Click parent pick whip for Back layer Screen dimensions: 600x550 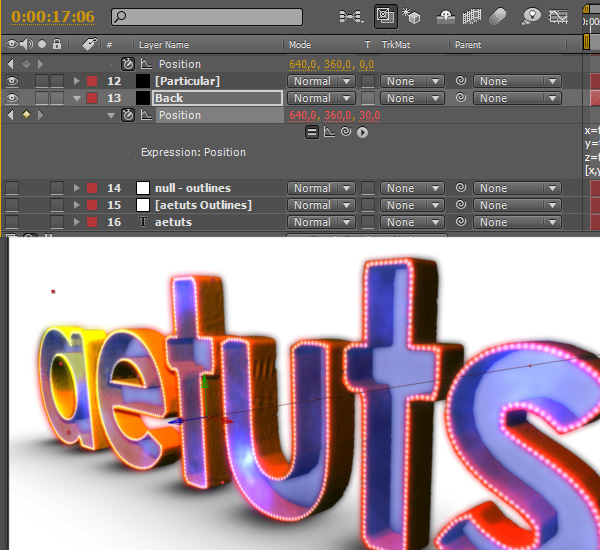[461, 98]
